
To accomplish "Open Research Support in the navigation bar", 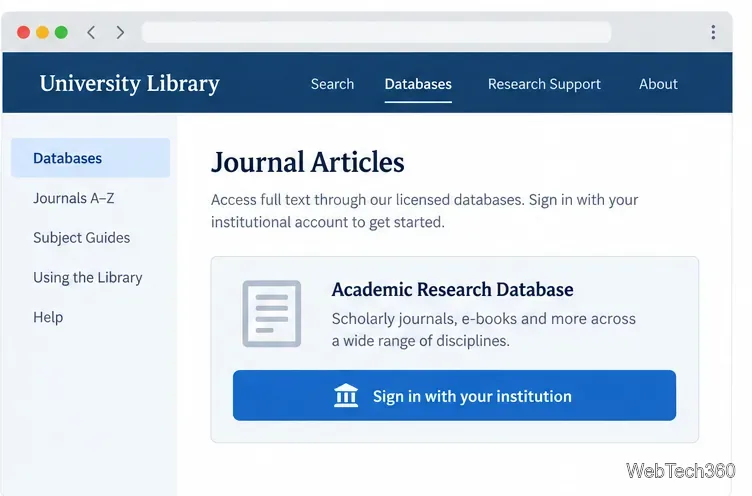I will coord(544,84).
